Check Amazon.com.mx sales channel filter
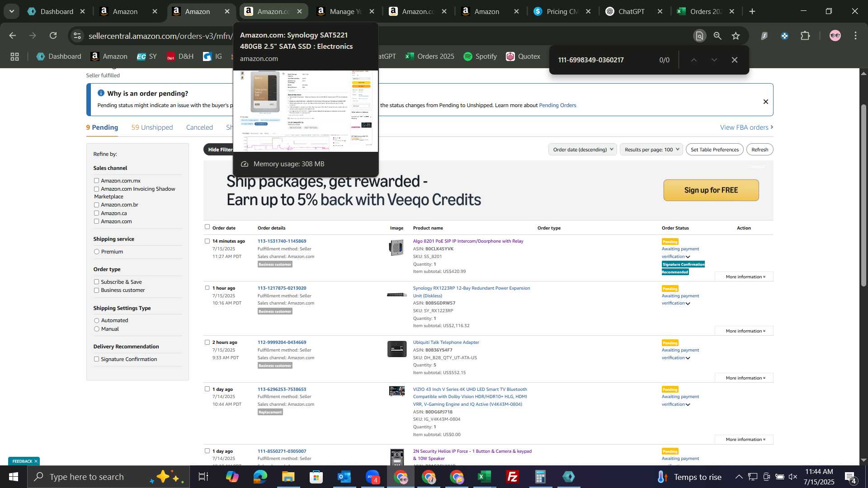This screenshot has height=488, width=868. coord(96,181)
